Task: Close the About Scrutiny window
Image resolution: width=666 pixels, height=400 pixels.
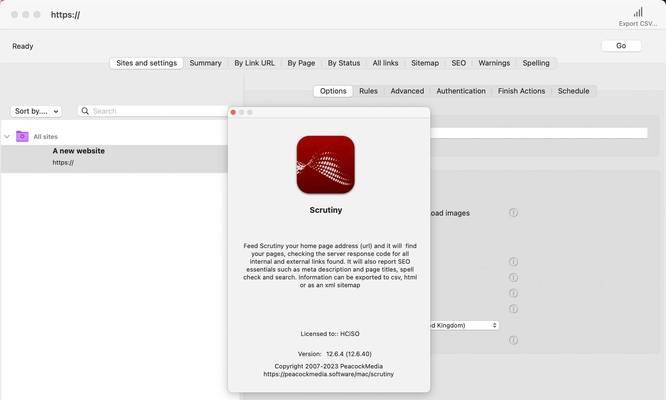Action: (x=233, y=112)
